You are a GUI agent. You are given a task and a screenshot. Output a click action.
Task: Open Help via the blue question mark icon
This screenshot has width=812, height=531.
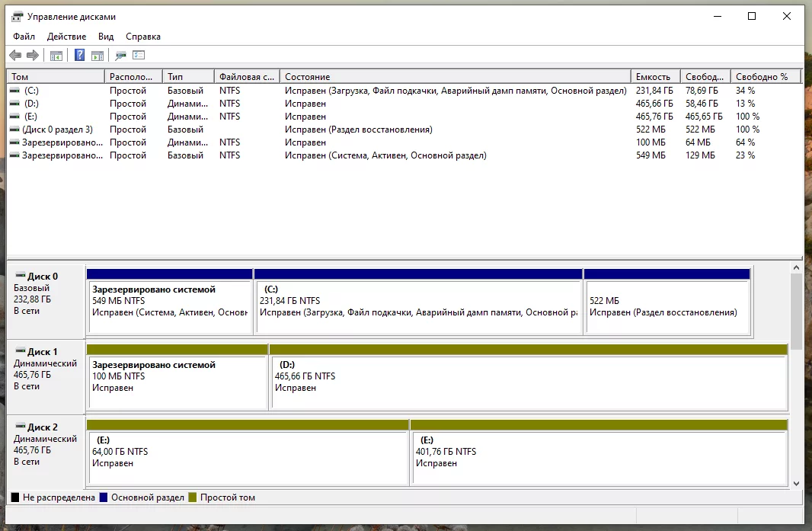79,56
